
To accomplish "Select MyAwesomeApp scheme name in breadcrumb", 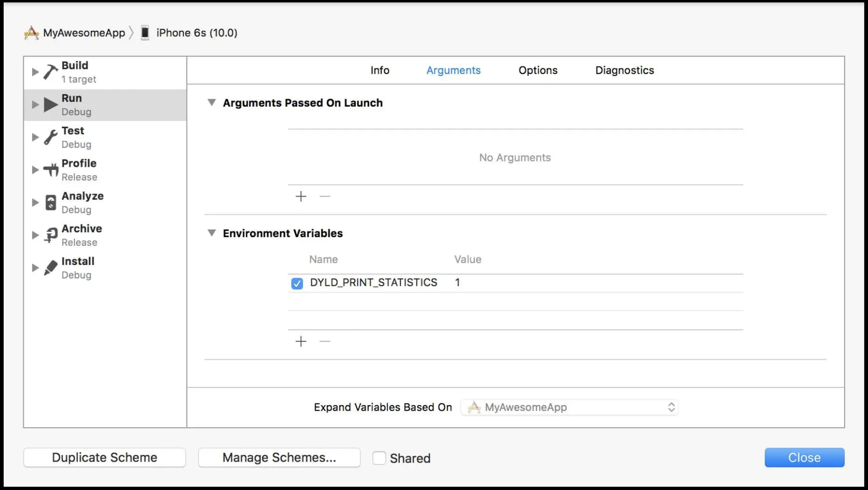I will 84,33.
